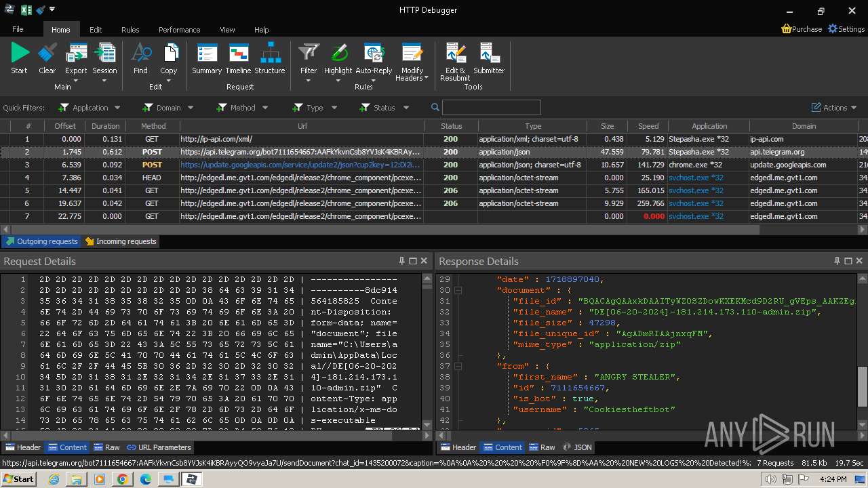Switch to Outgoing requests tab

coord(41,241)
